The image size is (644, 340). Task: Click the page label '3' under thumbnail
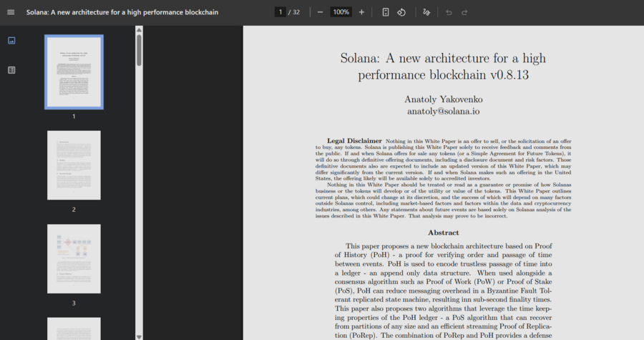[x=74, y=303]
